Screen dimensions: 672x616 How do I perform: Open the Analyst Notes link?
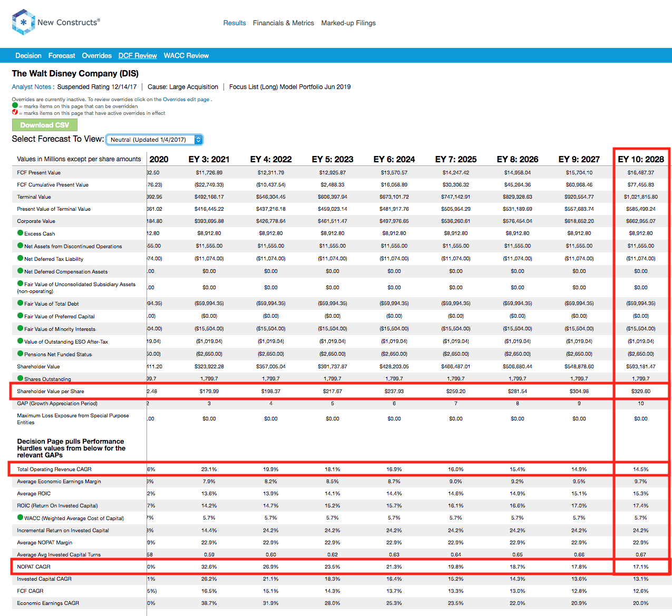click(32, 87)
